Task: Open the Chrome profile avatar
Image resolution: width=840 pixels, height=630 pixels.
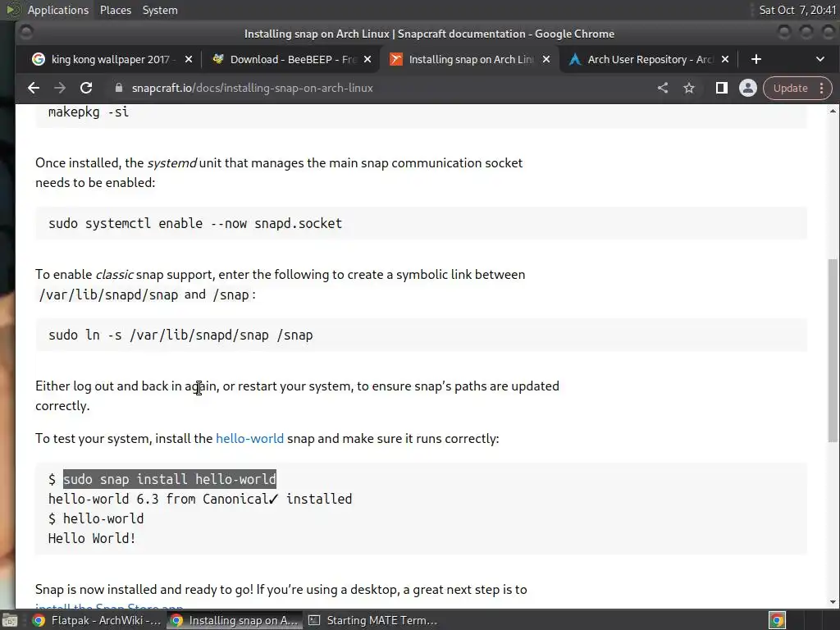Action: point(748,88)
